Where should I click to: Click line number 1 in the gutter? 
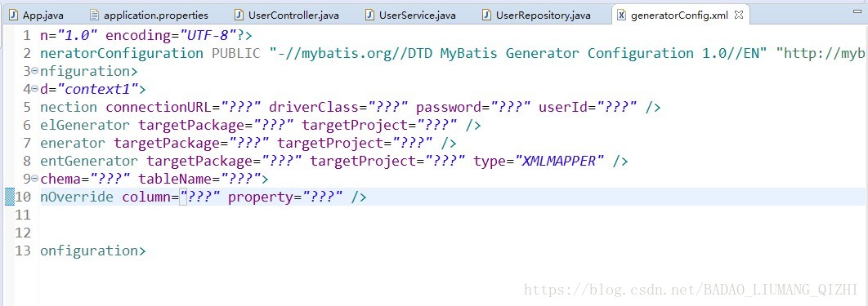(x=27, y=35)
